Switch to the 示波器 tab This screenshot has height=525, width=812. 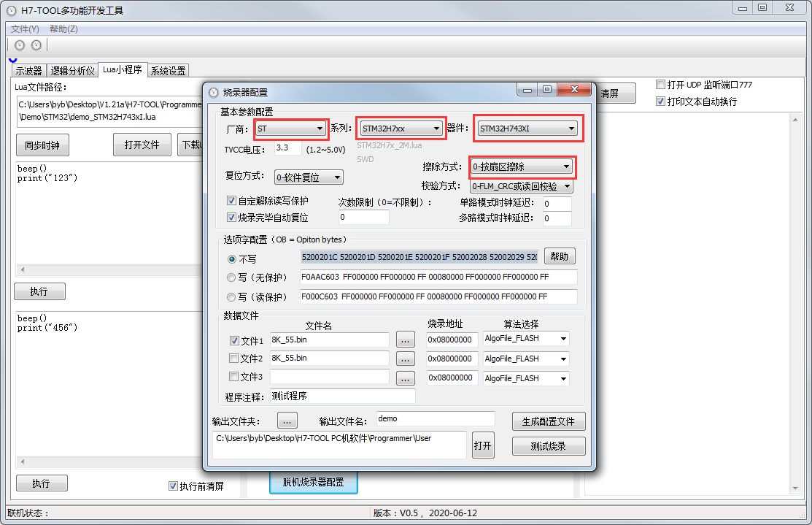(x=28, y=71)
